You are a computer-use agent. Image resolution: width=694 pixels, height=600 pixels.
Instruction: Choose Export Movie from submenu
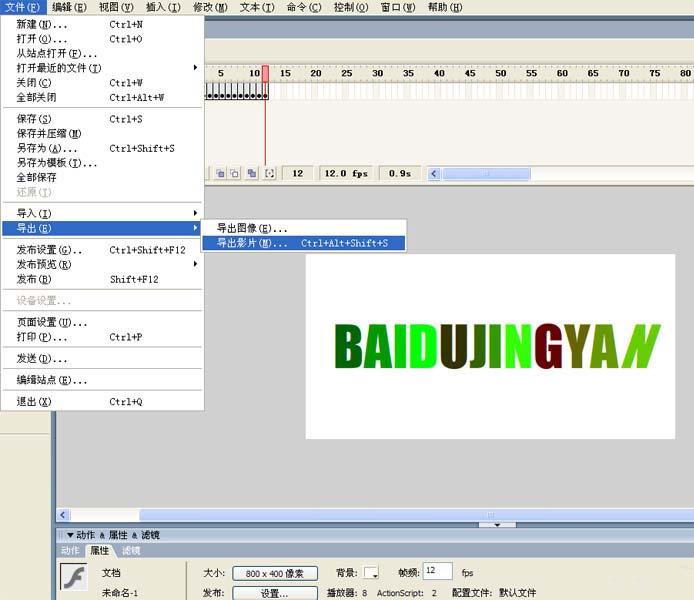304,243
